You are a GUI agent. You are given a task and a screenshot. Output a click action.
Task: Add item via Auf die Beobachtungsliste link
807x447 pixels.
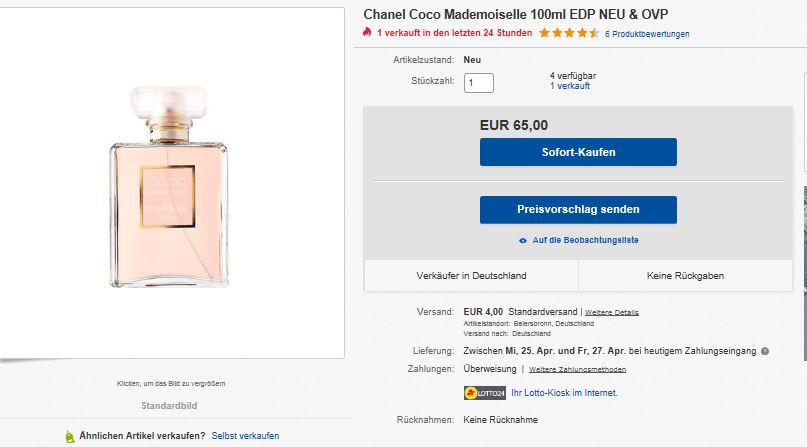tap(585, 240)
